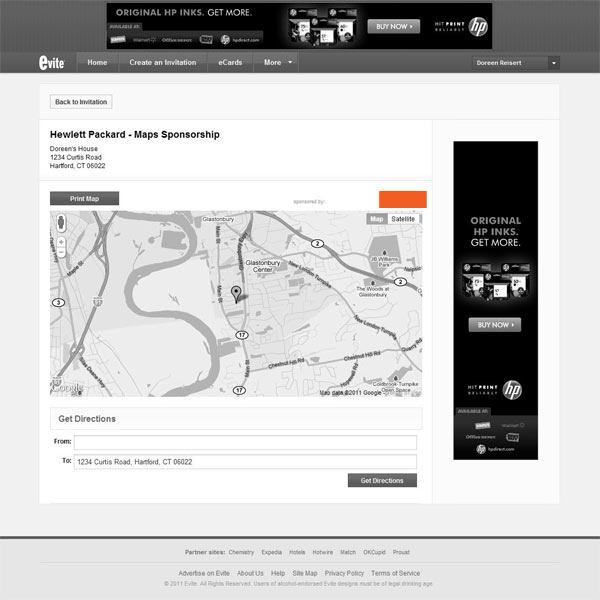Click Glastonbury Center label on map
Screen dimensions: 600x600
click(x=263, y=266)
